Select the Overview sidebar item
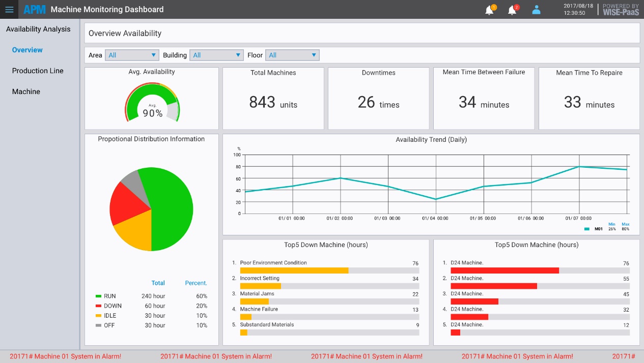Screen dimensions: 644x363 click(27, 50)
